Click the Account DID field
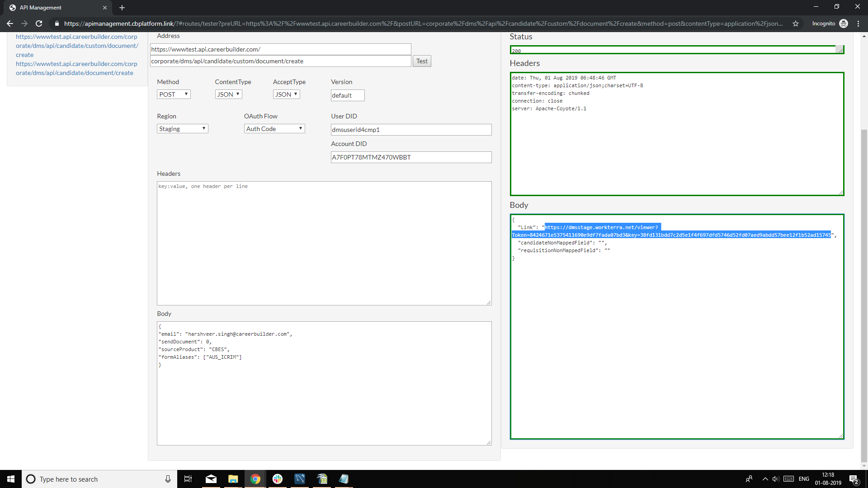 point(411,157)
